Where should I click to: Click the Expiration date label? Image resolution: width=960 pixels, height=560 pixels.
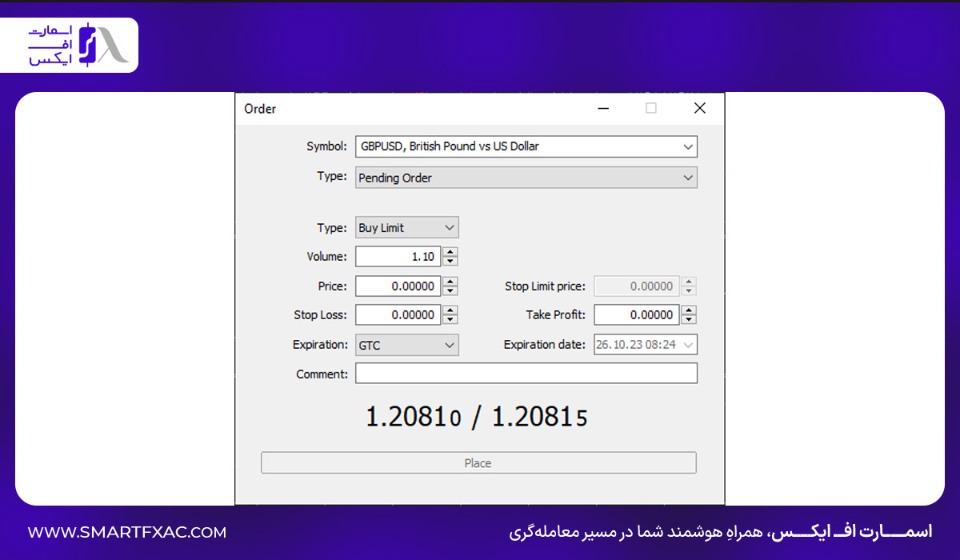(x=544, y=345)
